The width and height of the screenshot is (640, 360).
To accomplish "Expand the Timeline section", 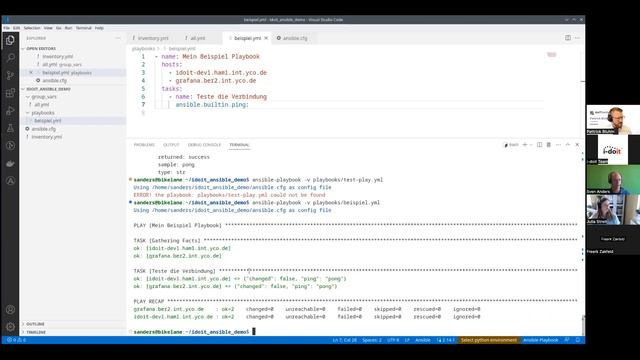I will pyautogui.click(x=36, y=332).
